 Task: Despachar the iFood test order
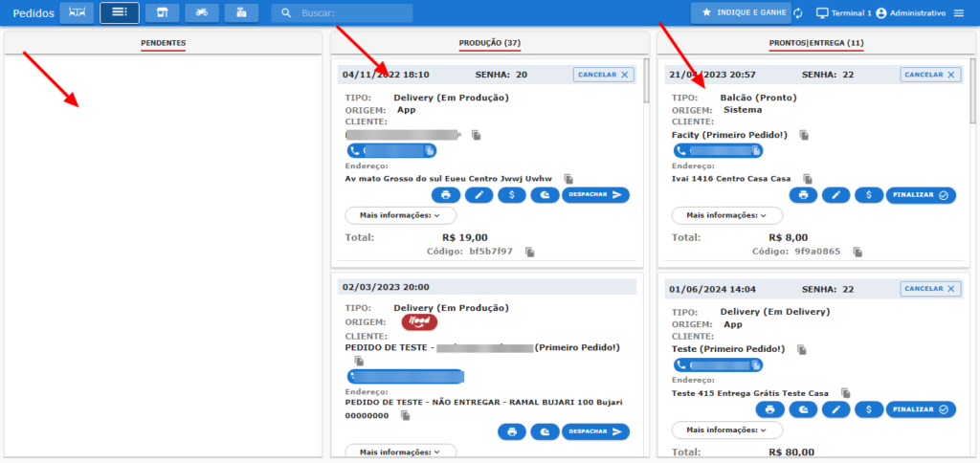point(595,432)
